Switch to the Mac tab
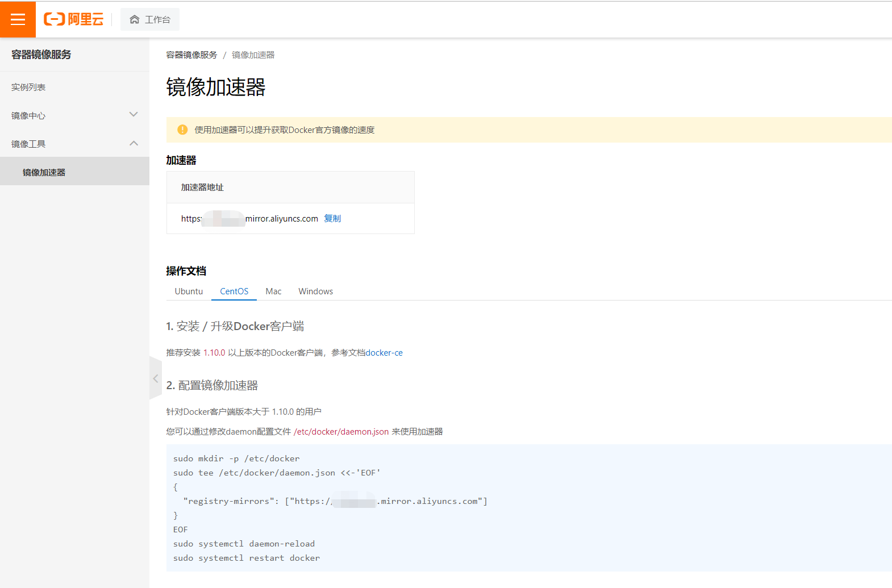892x588 pixels. pos(273,291)
